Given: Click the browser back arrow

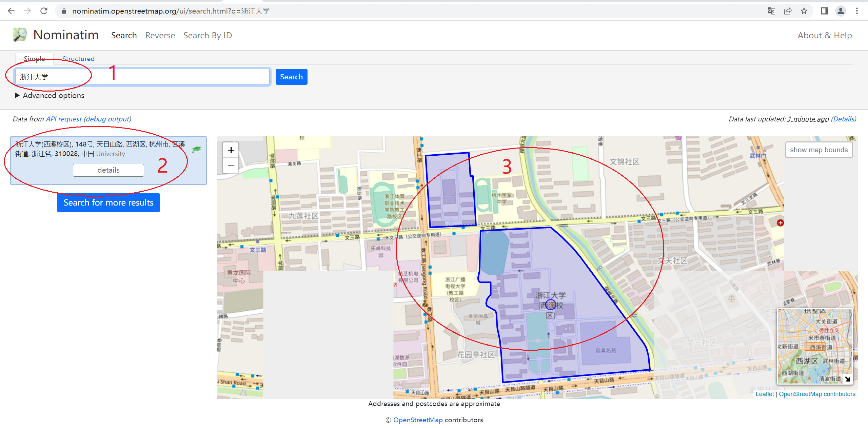Looking at the screenshot, I should point(11,11).
